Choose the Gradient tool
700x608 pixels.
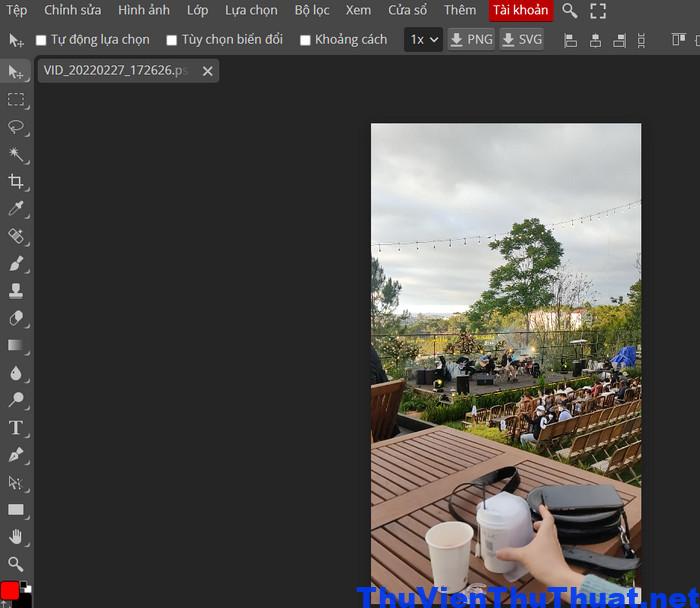coord(16,345)
